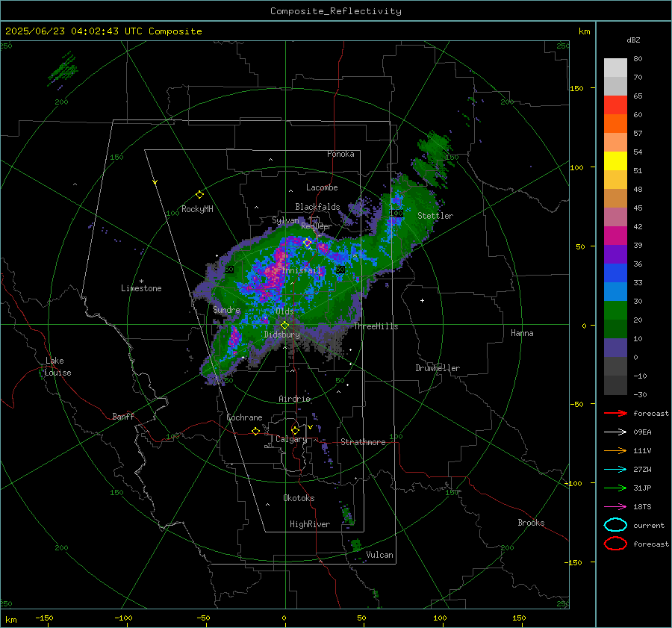Click the Airdrie city label
Viewport: 672px width, 628px height.
(x=294, y=399)
